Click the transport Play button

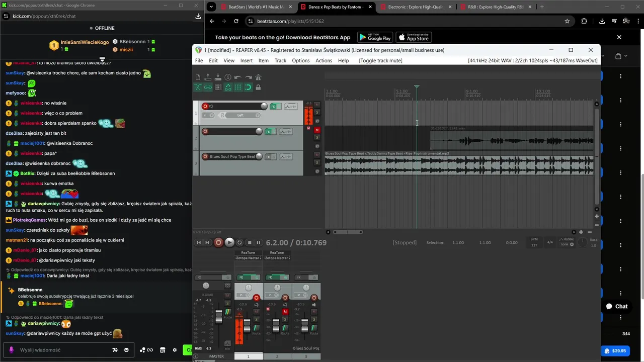point(229,242)
